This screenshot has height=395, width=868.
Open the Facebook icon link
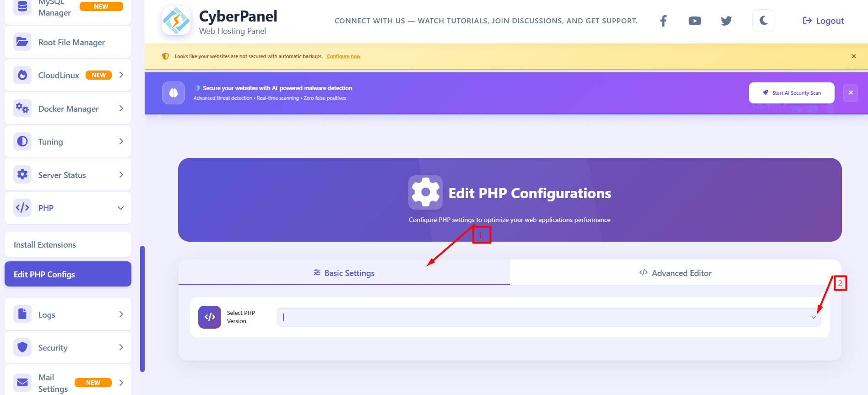[663, 21]
